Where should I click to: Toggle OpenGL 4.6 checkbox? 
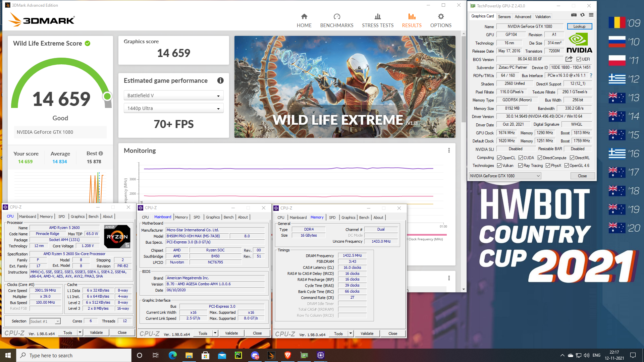(x=567, y=166)
